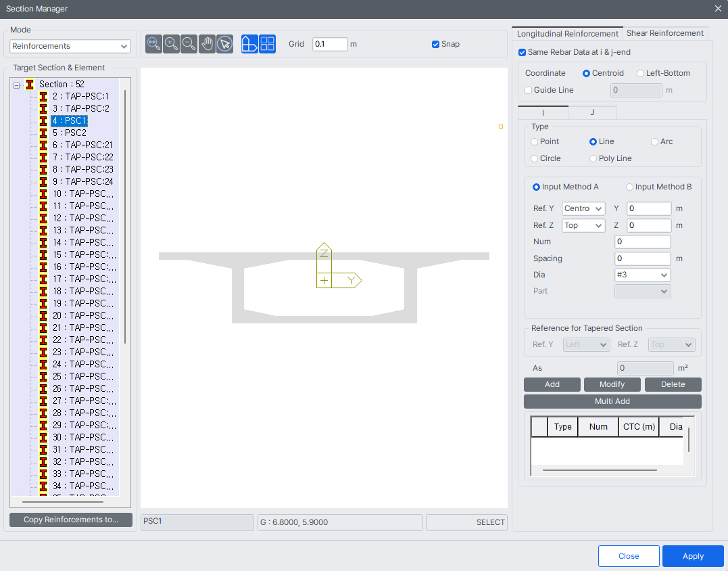Select Input Method B
728x571 pixels.
[x=629, y=187]
